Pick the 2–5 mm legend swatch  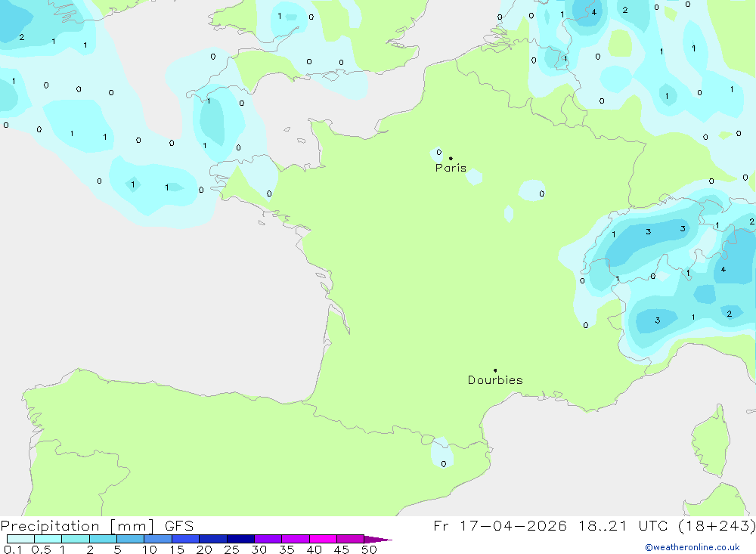(x=103, y=539)
